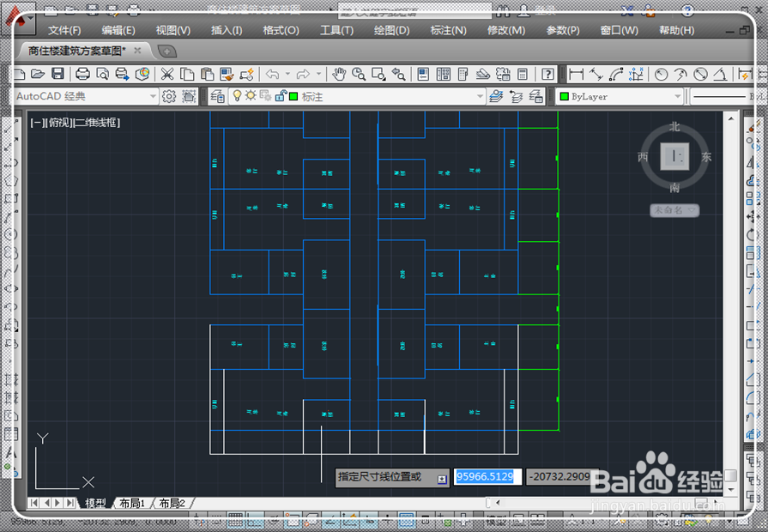Screen dimensions: 768x532
Task: Click the Zoom Previous icon
Action: 398,75
